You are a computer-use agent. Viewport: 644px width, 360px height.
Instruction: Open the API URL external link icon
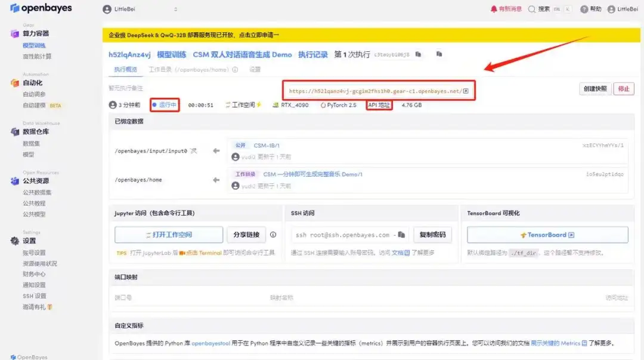coord(466,91)
